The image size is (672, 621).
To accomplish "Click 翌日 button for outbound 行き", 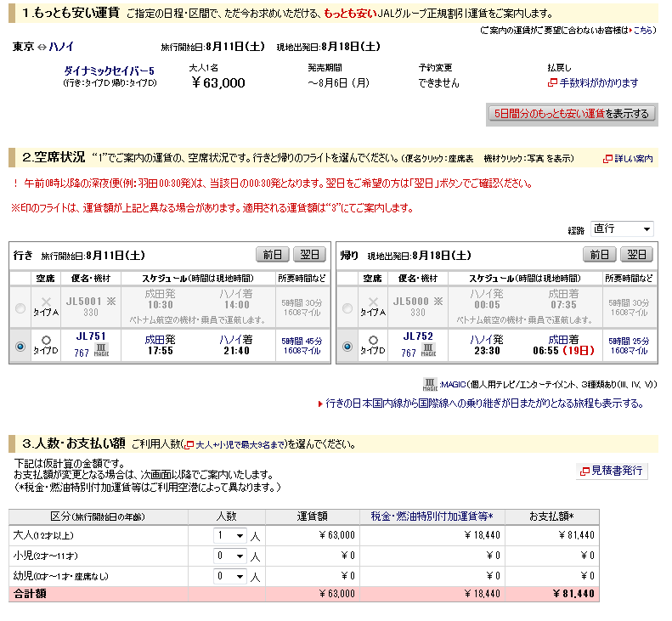I will coord(309,255).
